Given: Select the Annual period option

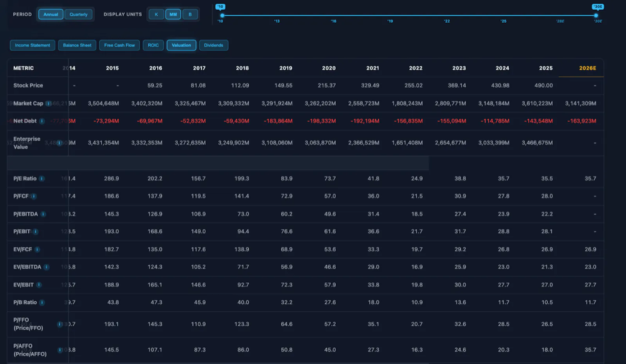Looking at the screenshot, I should point(51,14).
